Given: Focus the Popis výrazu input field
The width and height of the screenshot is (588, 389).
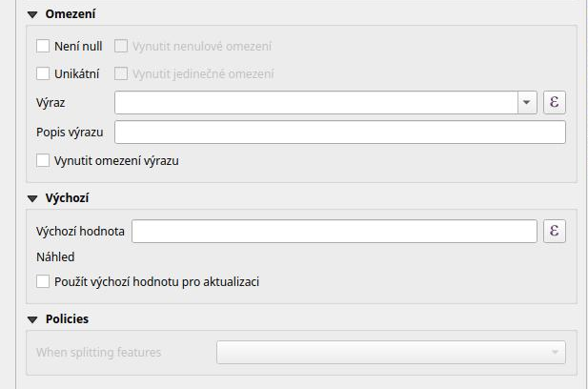Looking at the screenshot, I should (x=339, y=132).
